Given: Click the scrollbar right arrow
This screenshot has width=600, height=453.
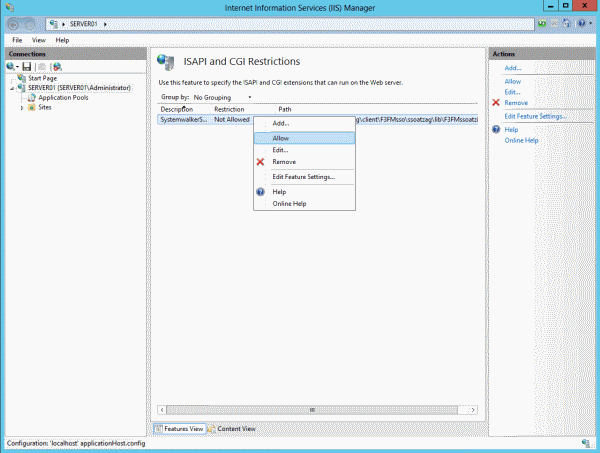Looking at the screenshot, I should [473, 410].
